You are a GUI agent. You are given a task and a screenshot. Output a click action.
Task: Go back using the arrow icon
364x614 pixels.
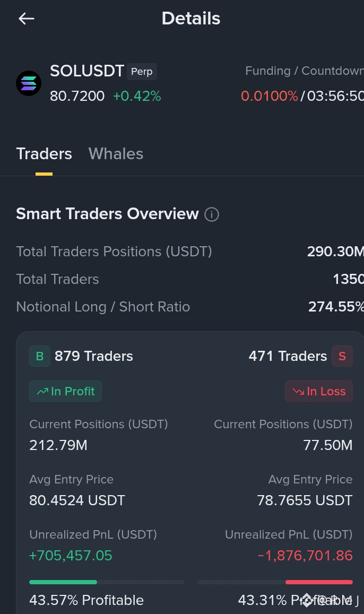27,19
